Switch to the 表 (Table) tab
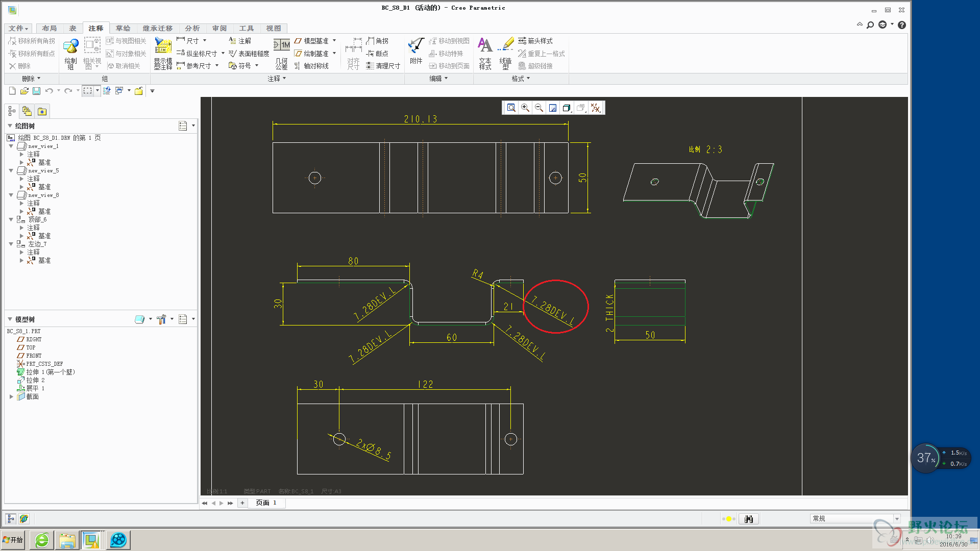This screenshot has width=980, height=551. (73, 29)
